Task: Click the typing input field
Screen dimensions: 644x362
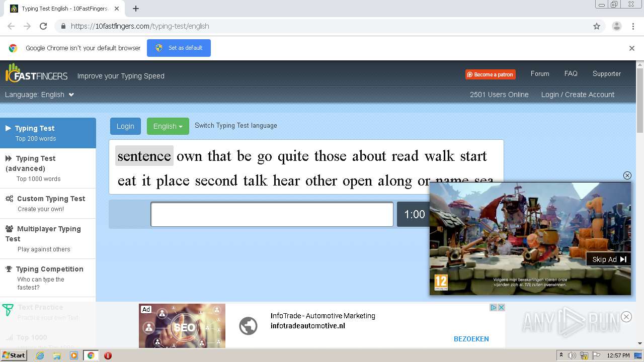Action: [x=272, y=214]
